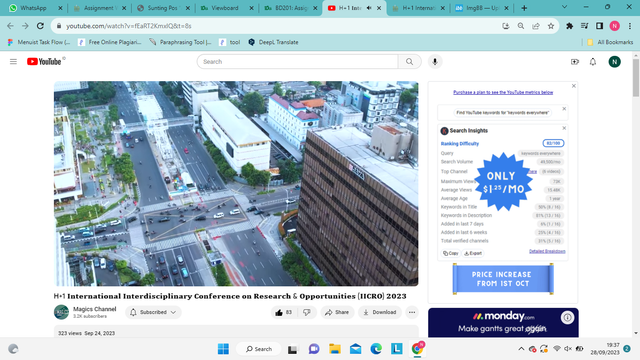Open Microsoft Edge from taskbar

376,349
